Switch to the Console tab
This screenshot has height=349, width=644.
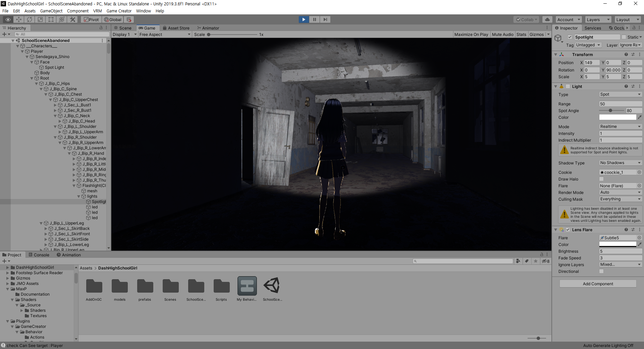point(39,255)
